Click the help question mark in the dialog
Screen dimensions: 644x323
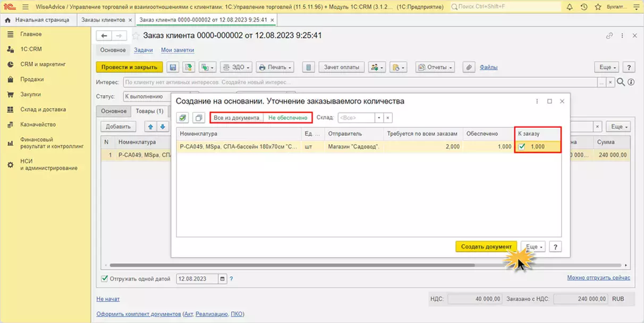(x=555, y=247)
